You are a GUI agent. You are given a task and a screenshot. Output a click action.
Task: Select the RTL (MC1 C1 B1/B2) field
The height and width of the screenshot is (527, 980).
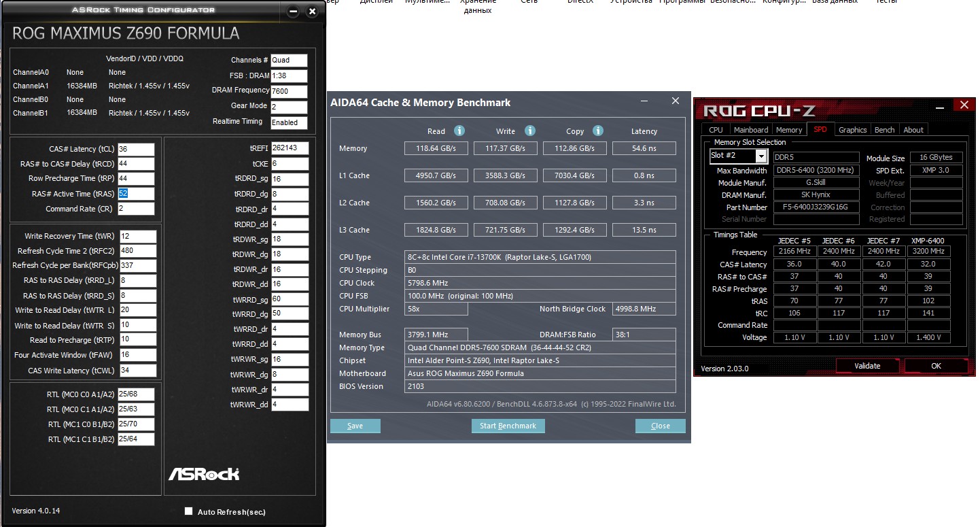click(x=136, y=439)
